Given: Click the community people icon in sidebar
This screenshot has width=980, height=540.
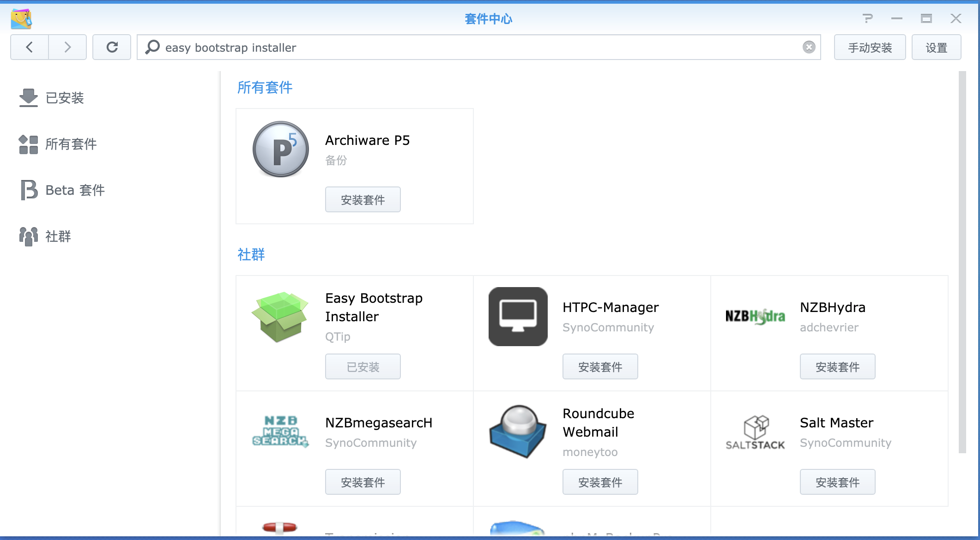Looking at the screenshot, I should pyautogui.click(x=29, y=236).
